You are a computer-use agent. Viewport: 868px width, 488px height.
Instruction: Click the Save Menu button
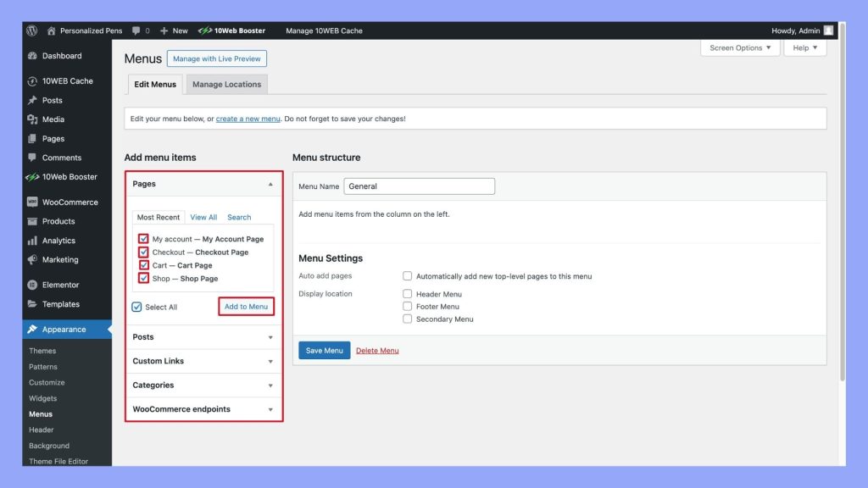pos(324,350)
